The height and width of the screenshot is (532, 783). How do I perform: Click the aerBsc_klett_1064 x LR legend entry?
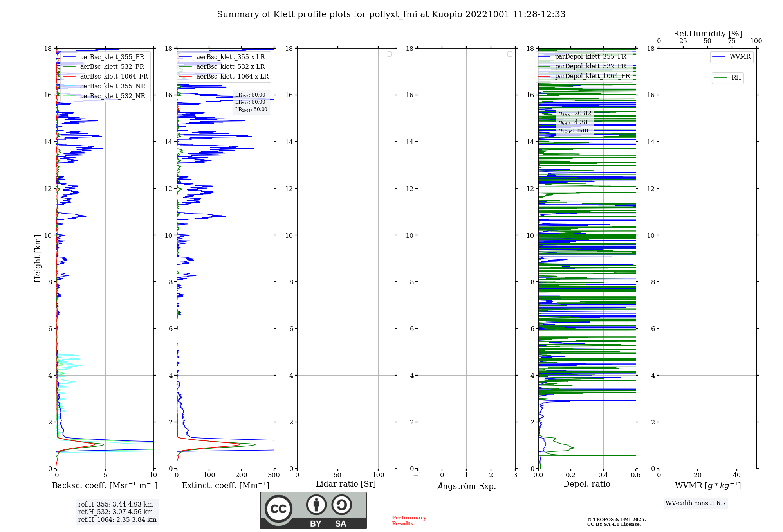(224, 76)
